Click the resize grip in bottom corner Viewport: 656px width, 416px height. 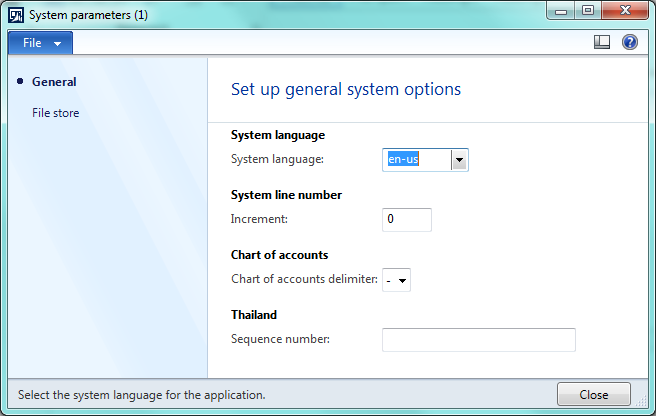click(642, 401)
